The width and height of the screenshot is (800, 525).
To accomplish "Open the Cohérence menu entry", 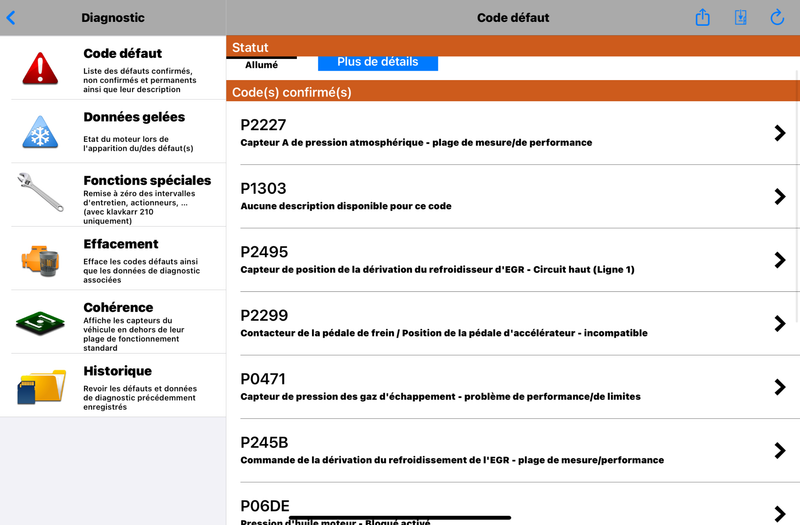I will point(113,322).
